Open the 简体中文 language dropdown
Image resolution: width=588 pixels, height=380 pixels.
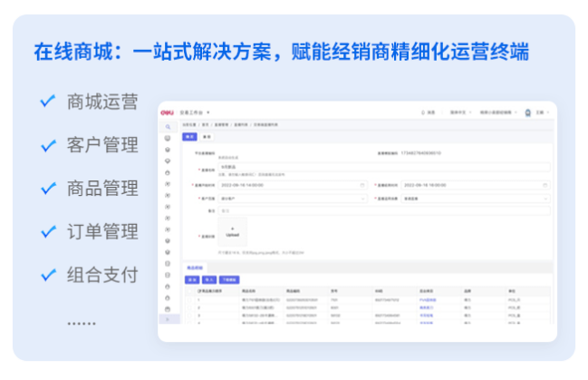pos(461,112)
